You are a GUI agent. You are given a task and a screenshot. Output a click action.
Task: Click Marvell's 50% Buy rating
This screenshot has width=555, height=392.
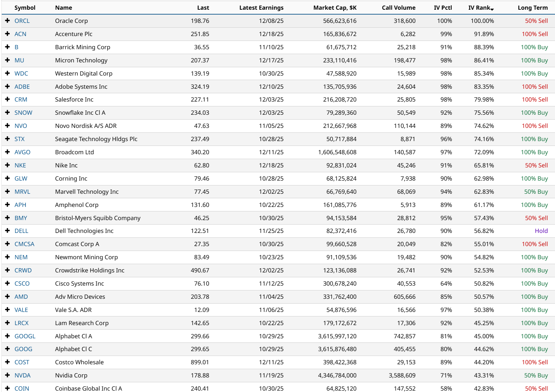pos(536,192)
